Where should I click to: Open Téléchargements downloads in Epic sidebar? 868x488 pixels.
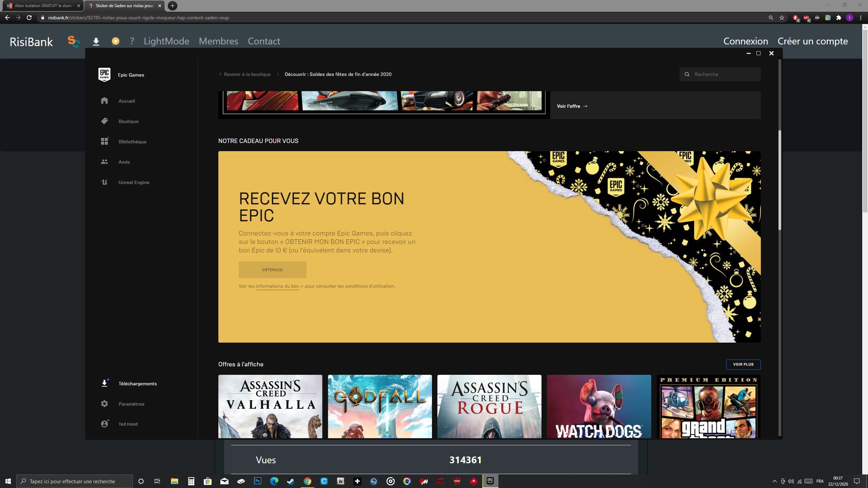[137, 384]
